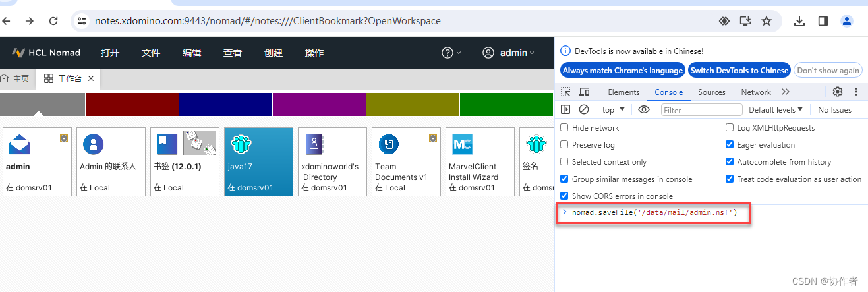Open the Chrome downloads icon
Image resolution: width=868 pixels, height=292 pixels.
point(799,21)
